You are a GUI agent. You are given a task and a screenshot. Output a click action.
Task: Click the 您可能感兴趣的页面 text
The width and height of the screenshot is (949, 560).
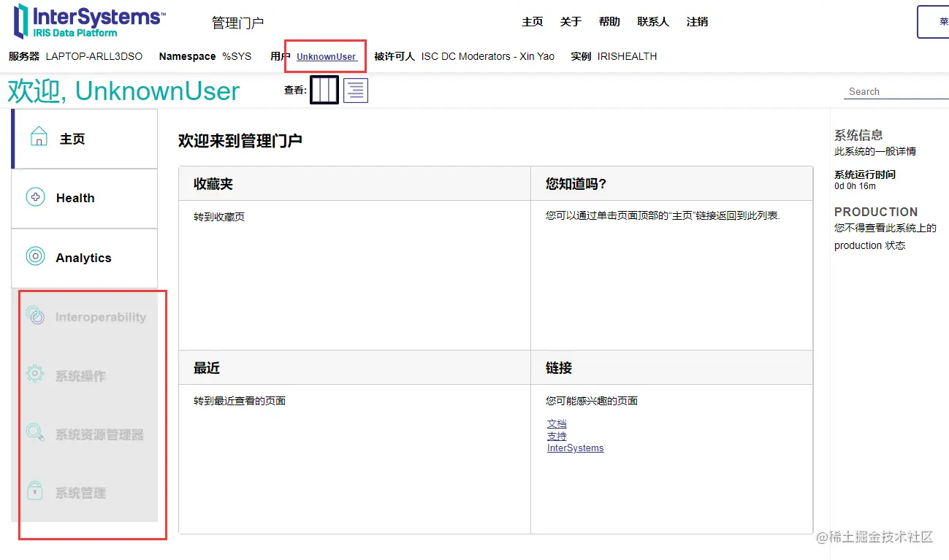coord(592,401)
